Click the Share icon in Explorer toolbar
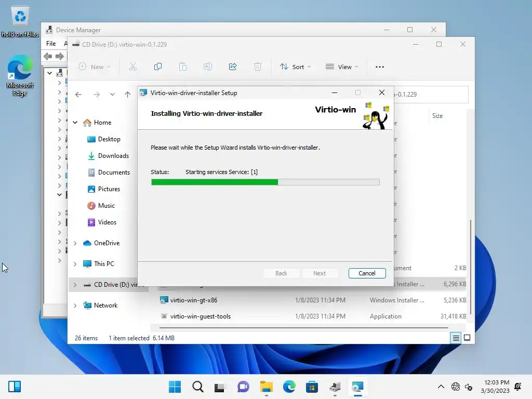 pos(233,67)
